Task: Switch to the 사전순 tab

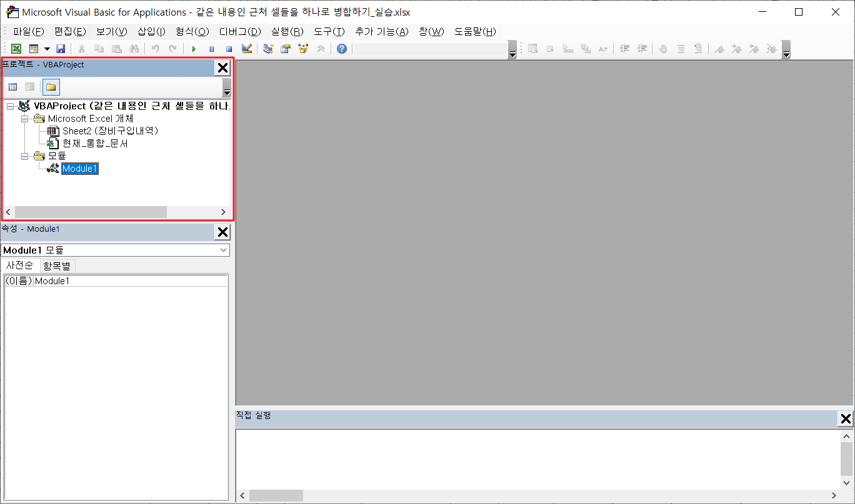Action: 20,265
